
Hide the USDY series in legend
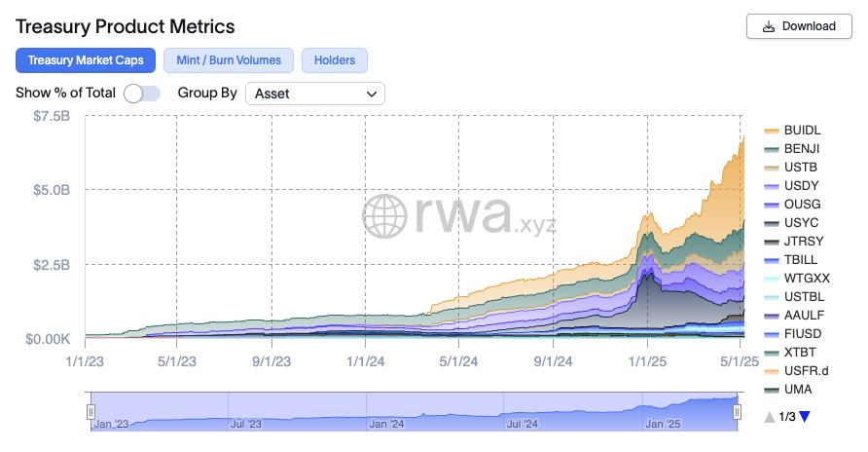[x=772, y=186]
